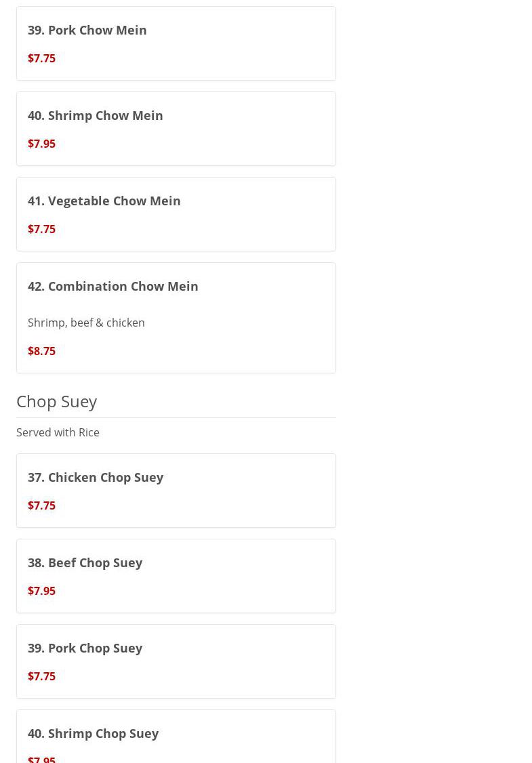Click the "Served with Rice" note
This screenshot has height=763, width=532.
(58, 432)
